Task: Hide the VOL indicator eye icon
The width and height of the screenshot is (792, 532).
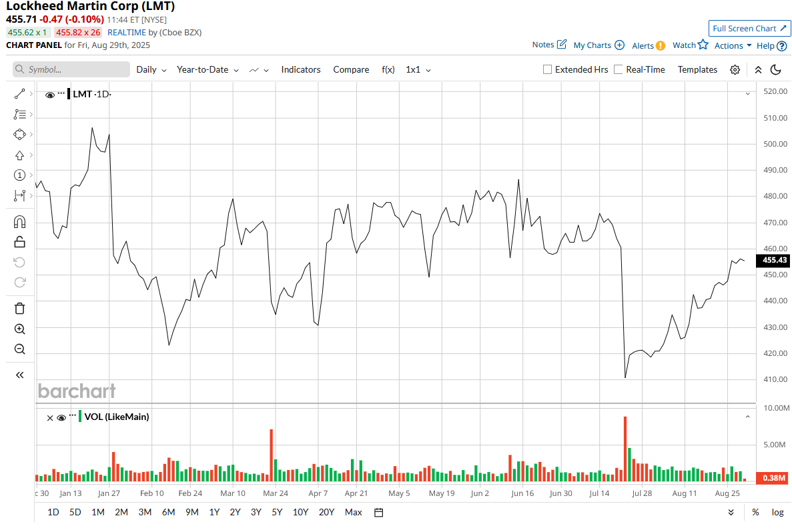Action: click(61, 418)
